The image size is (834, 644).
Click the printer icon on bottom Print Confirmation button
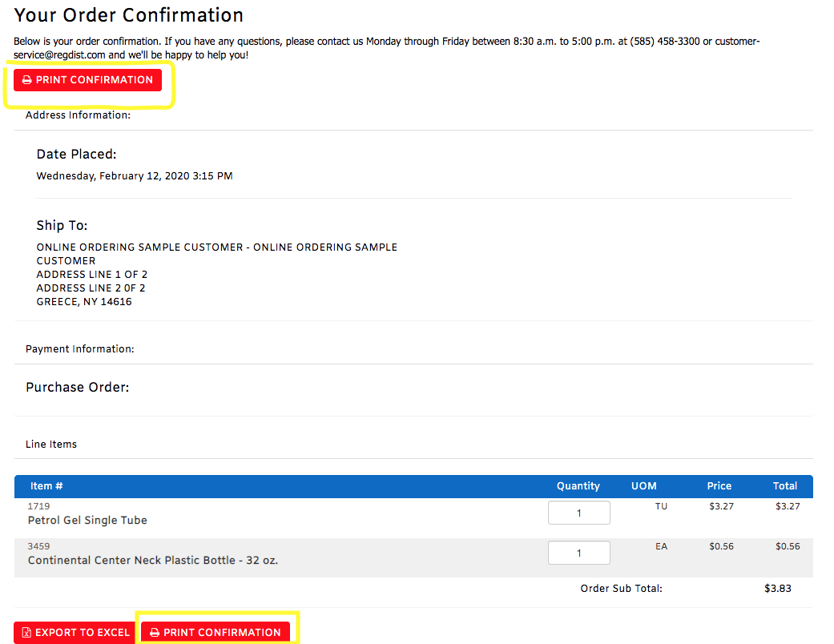tap(155, 632)
